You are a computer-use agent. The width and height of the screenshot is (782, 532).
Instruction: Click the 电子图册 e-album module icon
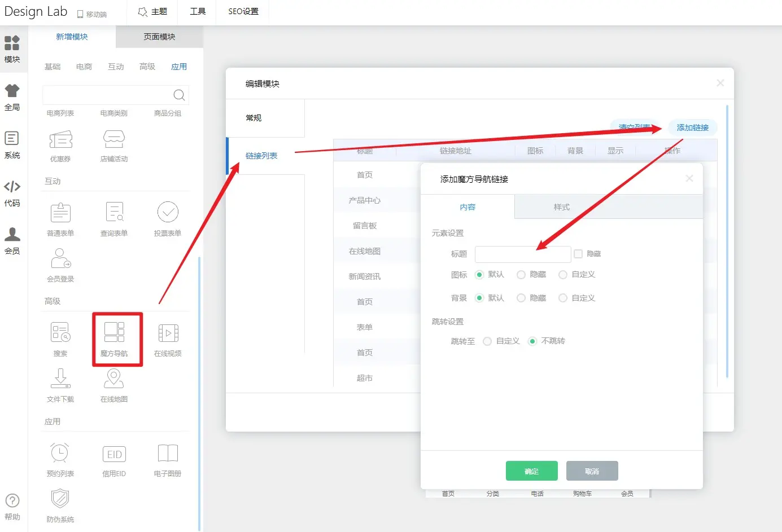(x=168, y=454)
